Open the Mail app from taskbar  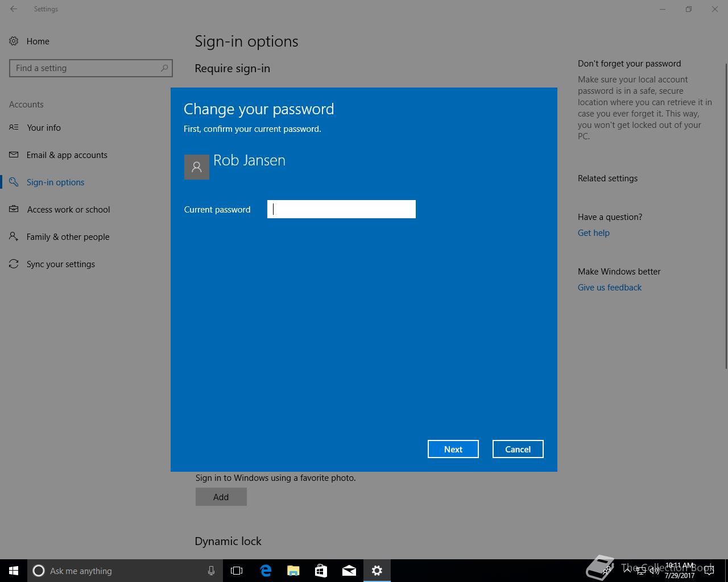click(349, 571)
